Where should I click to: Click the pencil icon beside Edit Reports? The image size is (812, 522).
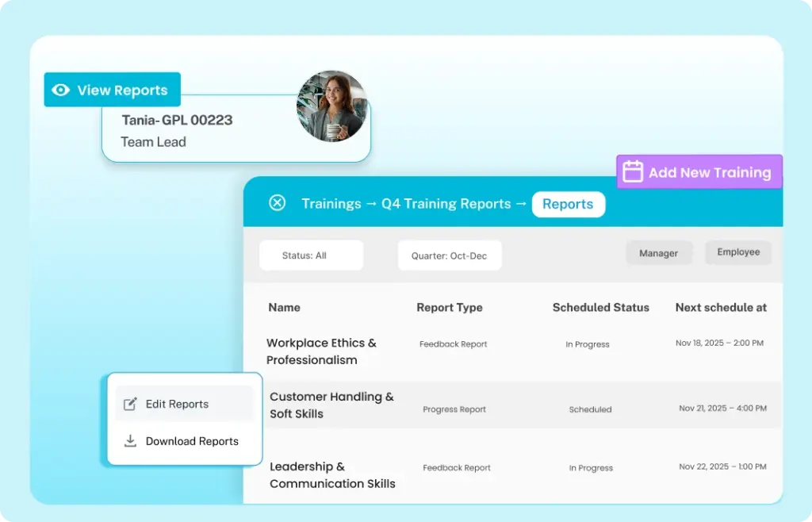coord(131,404)
